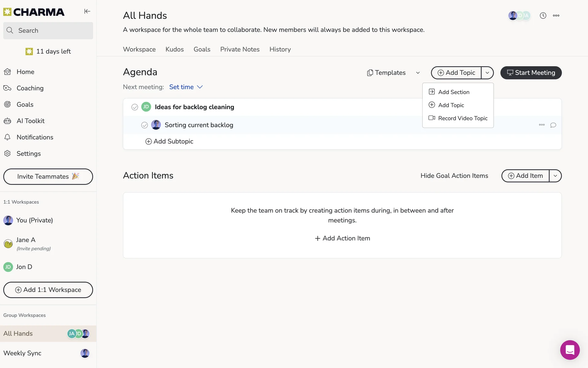Screen dimensions: 588x368
Task: Open Coaching from the sidebar
Action: [x=30, y=88]
